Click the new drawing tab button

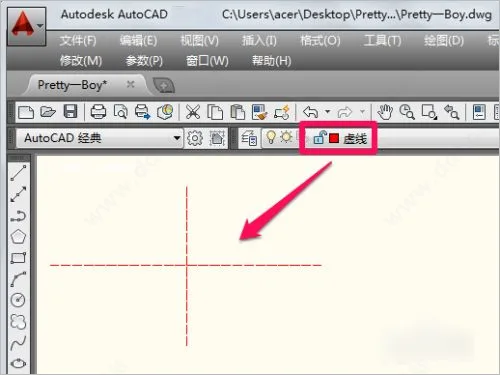tap(164, 86)
